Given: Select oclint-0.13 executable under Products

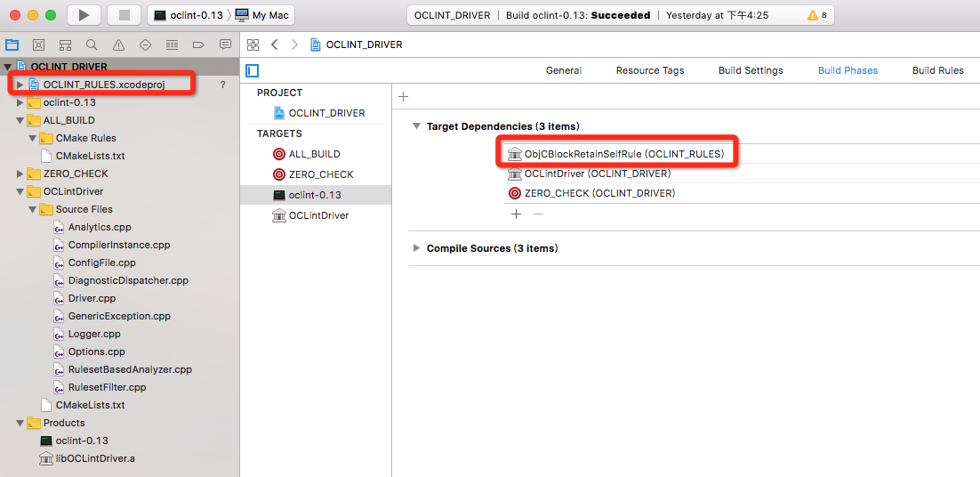Looking at the screenshot, I should [x=75, y=441].
